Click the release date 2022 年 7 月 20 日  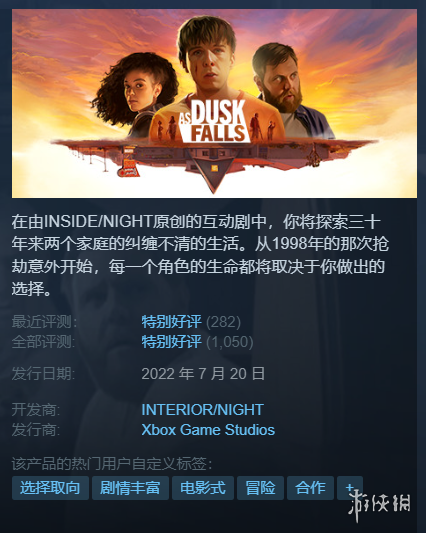(203, 374)
